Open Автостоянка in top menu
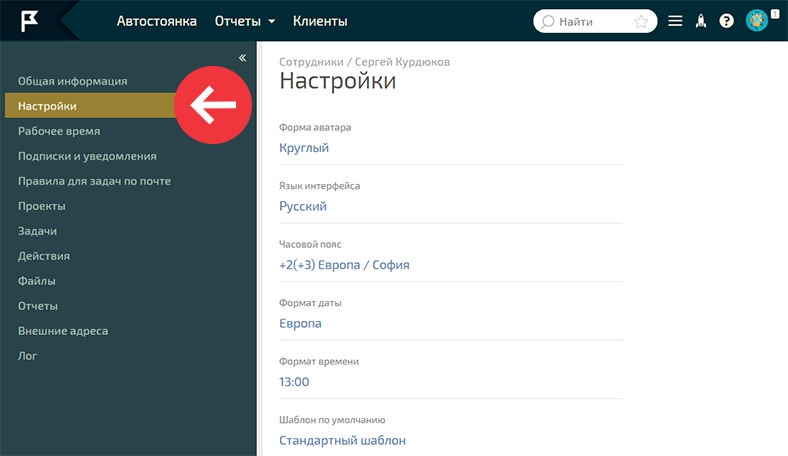 click(156, 21)
